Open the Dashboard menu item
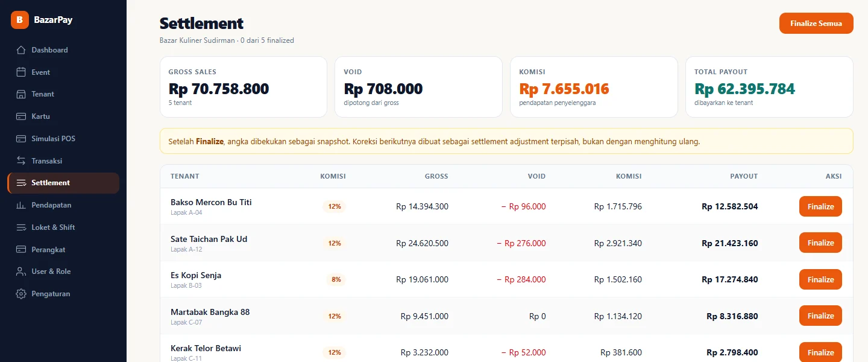The height and width of the screenshot is (362, 868). coord(63,50)
